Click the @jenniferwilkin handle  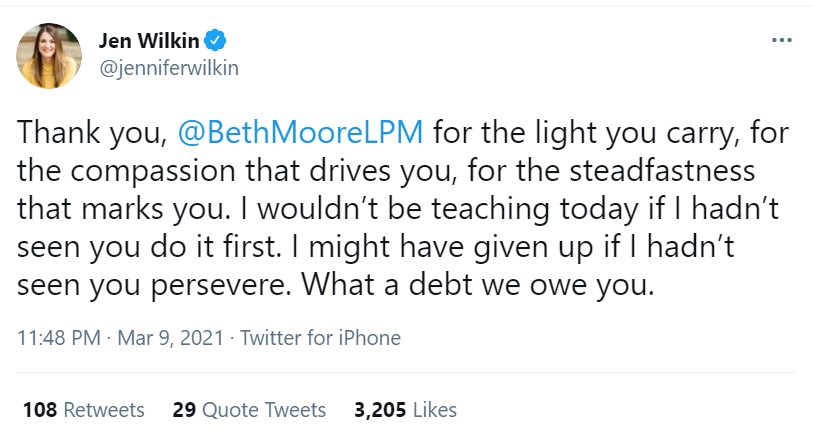[x=167, y=68]
